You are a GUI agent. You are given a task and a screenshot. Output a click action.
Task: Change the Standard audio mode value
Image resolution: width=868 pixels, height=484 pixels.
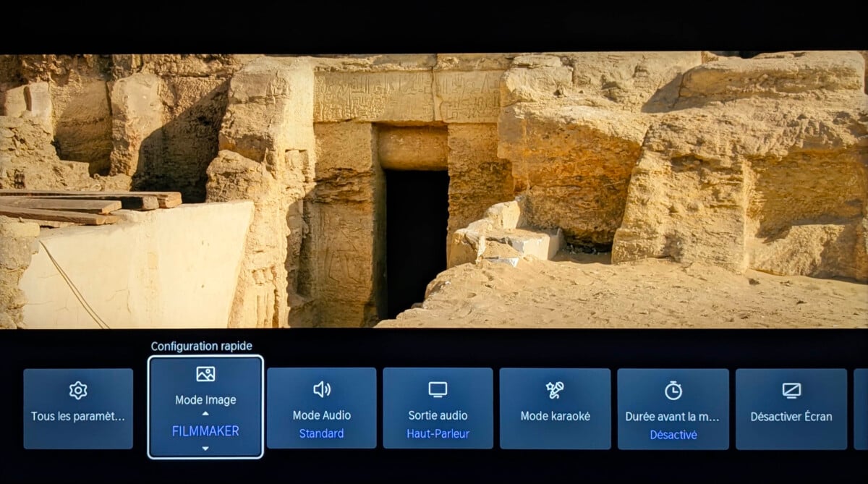322,433
